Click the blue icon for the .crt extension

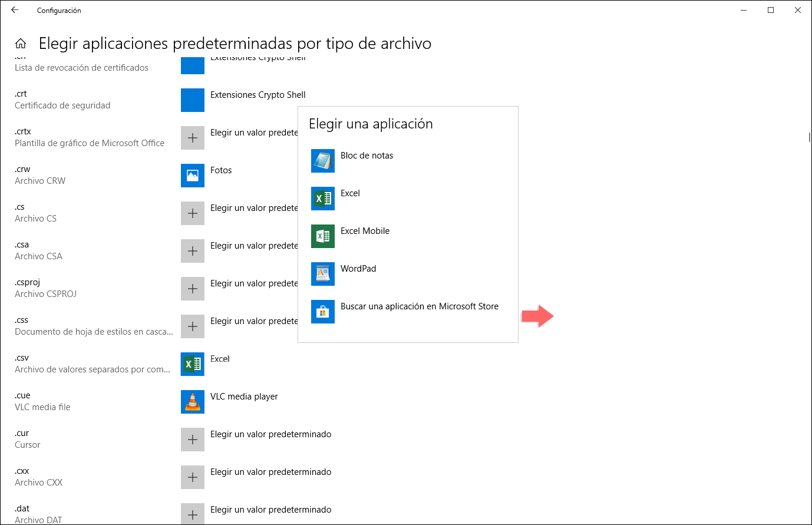(x=193, y=100)
